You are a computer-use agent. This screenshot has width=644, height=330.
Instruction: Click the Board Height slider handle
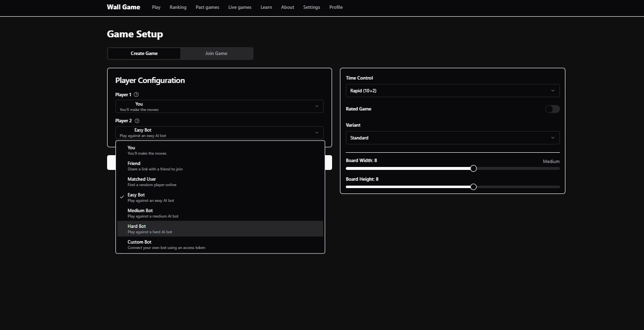pyautogui.click(x=473, y=187)
